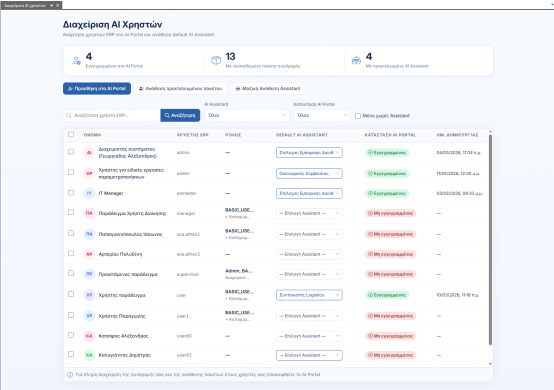The height and width of the screenshot is (390, 554).
Task: Click the esmaster username cell
Action: (x=186, y=193)
